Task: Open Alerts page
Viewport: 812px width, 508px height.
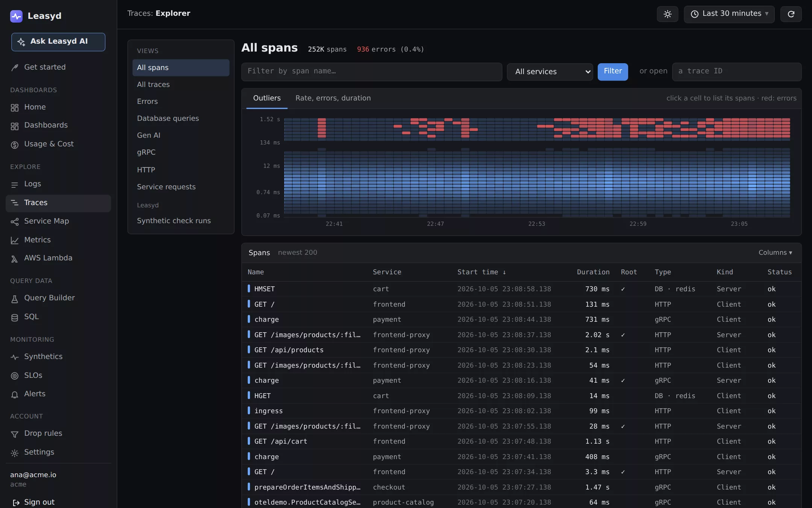Action: (x=58, y=394)
